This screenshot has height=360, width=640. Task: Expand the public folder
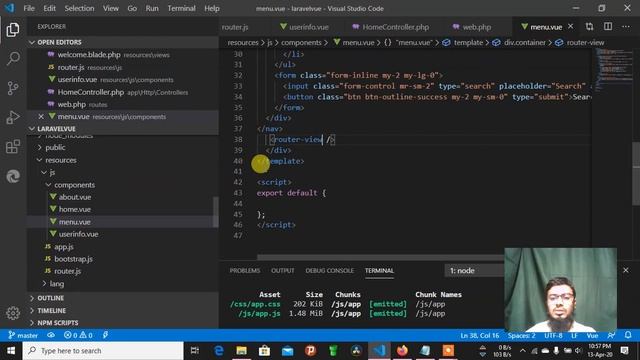coord(55,147)
